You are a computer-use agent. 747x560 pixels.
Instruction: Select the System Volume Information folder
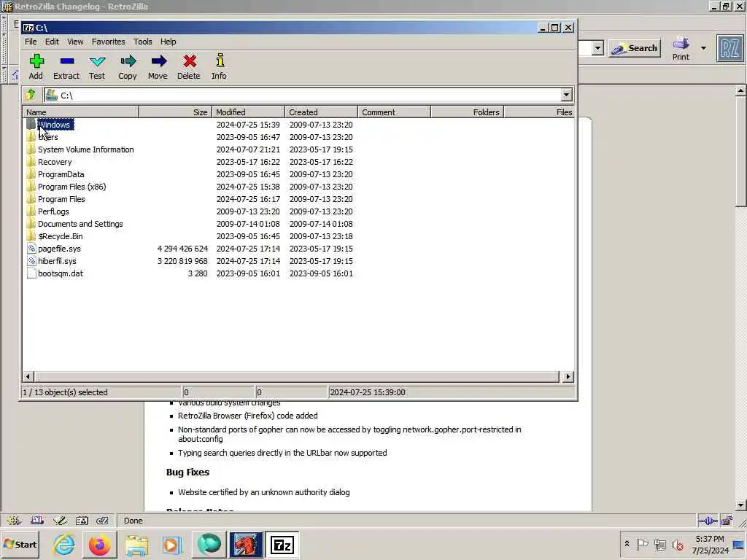(x=86, y=149)
